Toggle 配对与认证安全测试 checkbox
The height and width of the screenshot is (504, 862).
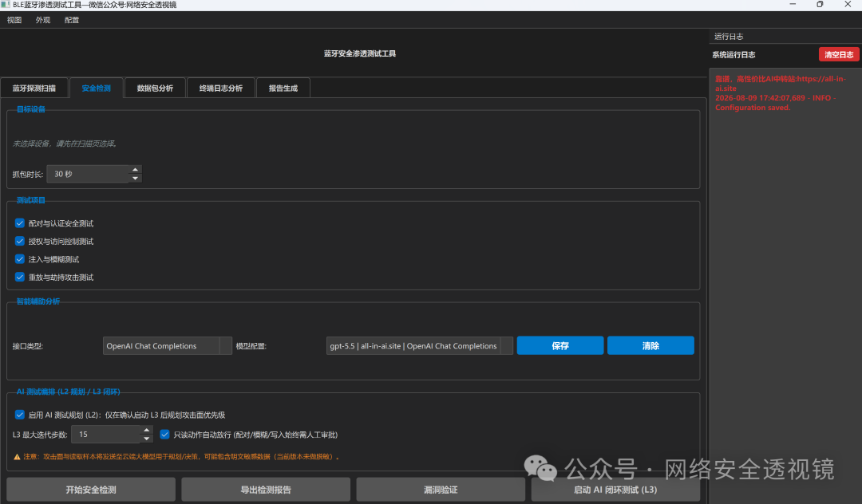20,223
